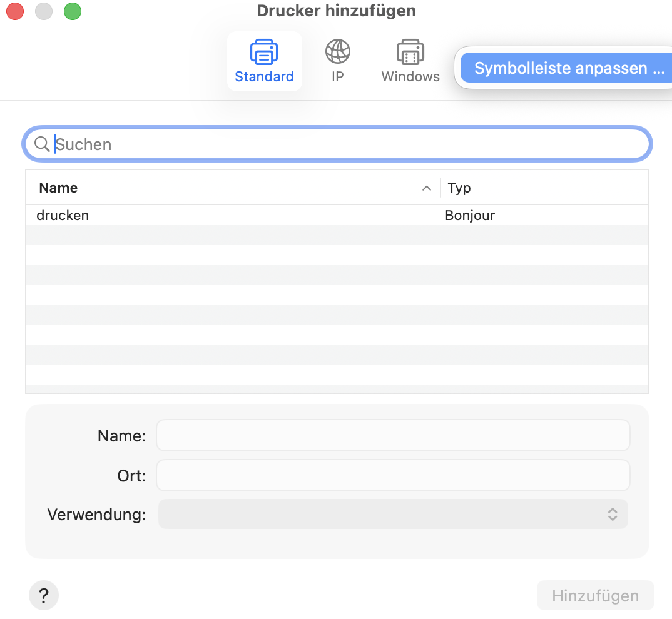Click into the Name text field

coord(392,436)
